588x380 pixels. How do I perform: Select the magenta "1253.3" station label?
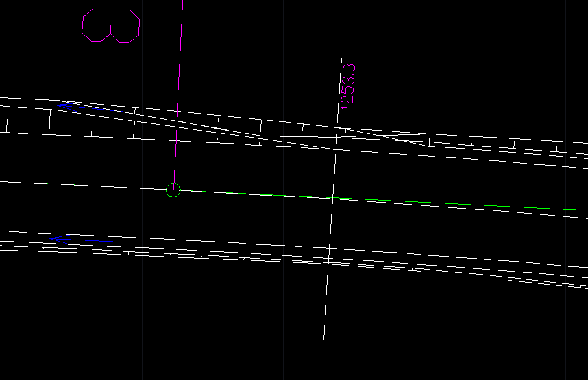(347, 87)
